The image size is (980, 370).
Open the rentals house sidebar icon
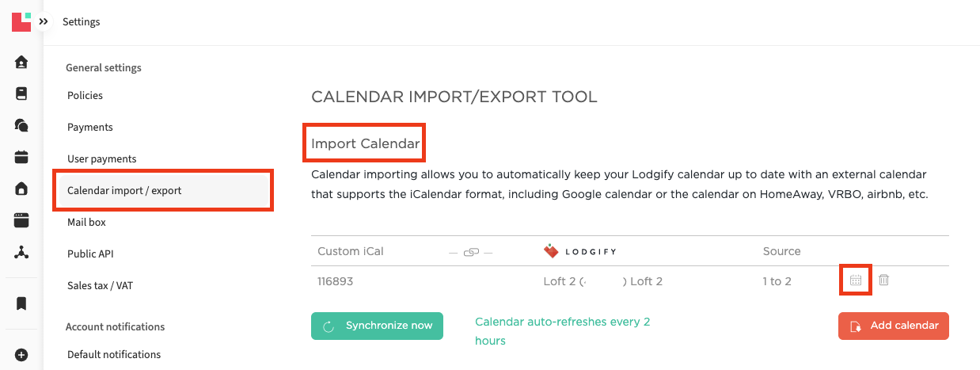point(21,189)
